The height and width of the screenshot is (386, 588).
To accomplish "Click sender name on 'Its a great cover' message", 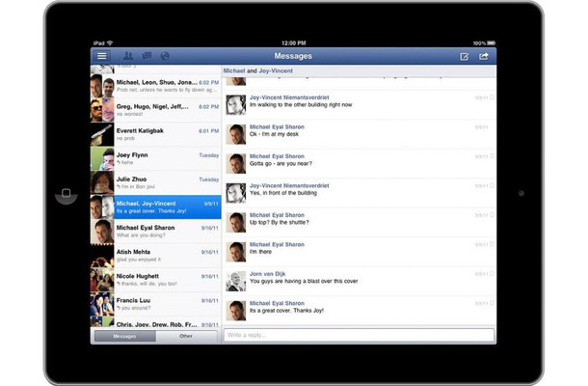I will click(277, 303).
